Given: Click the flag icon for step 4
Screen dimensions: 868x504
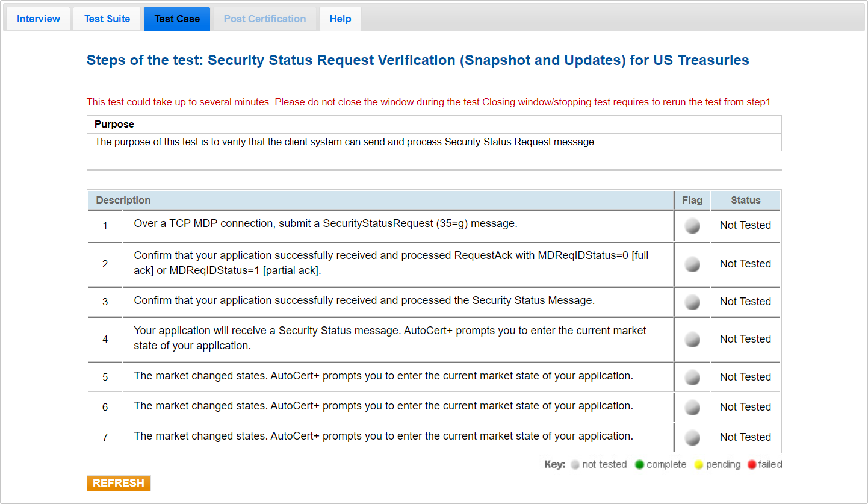Looking at the screenshot, I should [x=692, y=340].
